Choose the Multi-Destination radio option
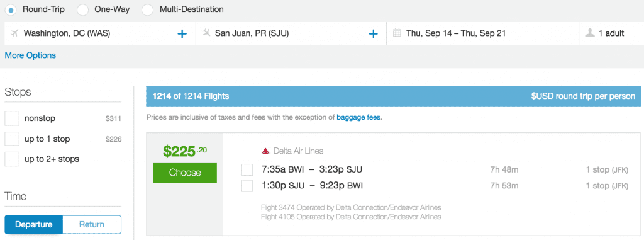The width and height of the screenshot is (644, 240). pyautogui.click(x=147, y=9)
